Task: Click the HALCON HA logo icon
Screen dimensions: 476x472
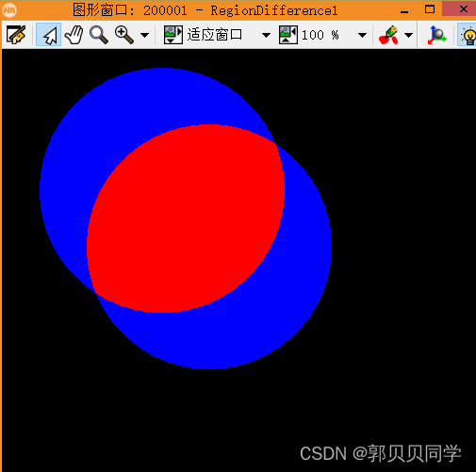Action: [9, 10]
